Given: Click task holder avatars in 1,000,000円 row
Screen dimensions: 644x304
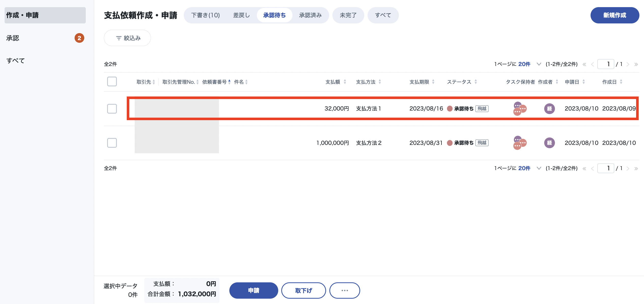Looking at the screenshot, I should pyautogui.click(x=520, y=143).
